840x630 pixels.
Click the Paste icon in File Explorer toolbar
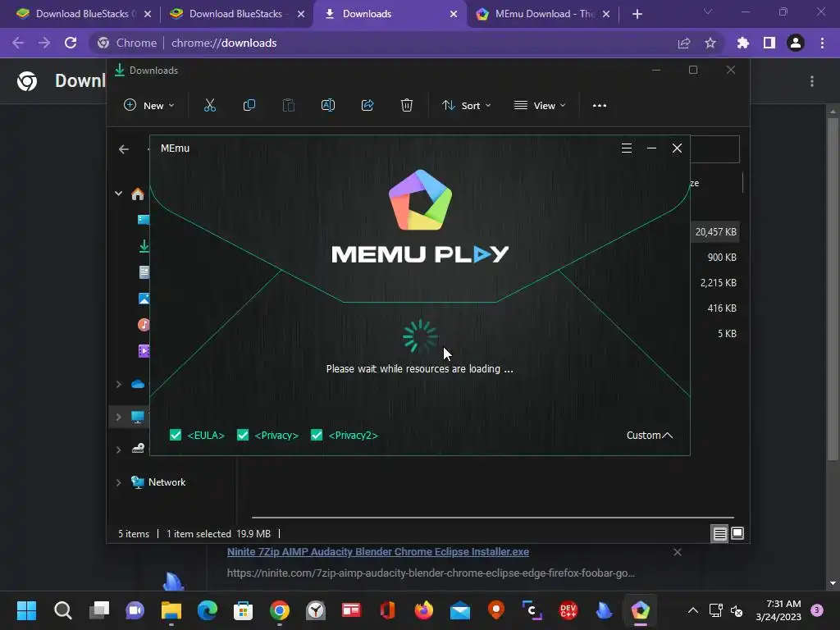pos(289,106)
